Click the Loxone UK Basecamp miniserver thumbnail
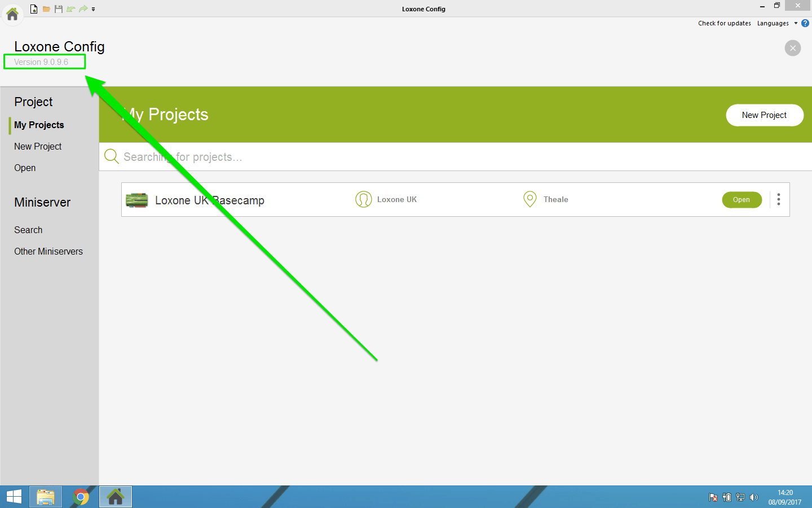Screen dimensions: 812x508 [x=136, y=200]
